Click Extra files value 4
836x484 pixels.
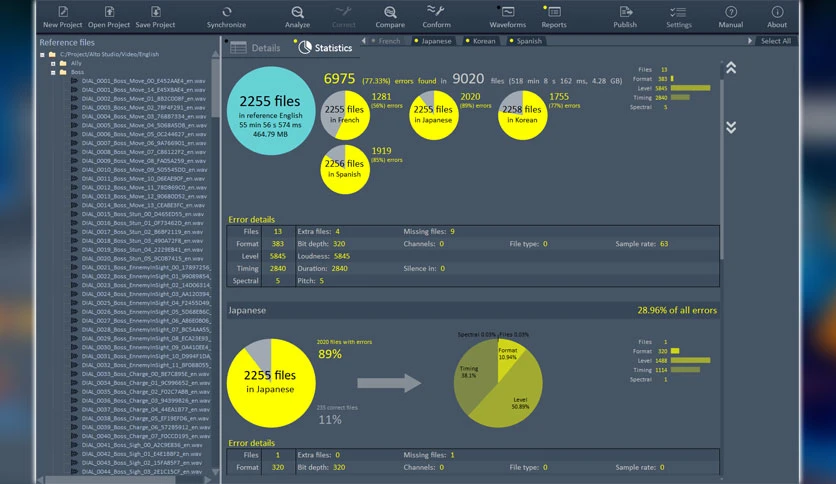point(337,232)
